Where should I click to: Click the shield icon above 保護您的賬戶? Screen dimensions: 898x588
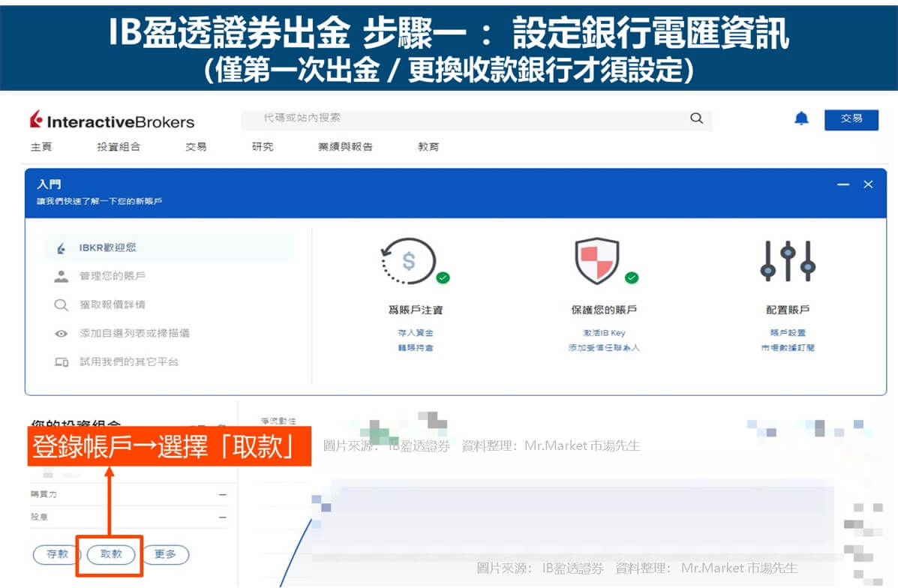(x=597, y=261)
